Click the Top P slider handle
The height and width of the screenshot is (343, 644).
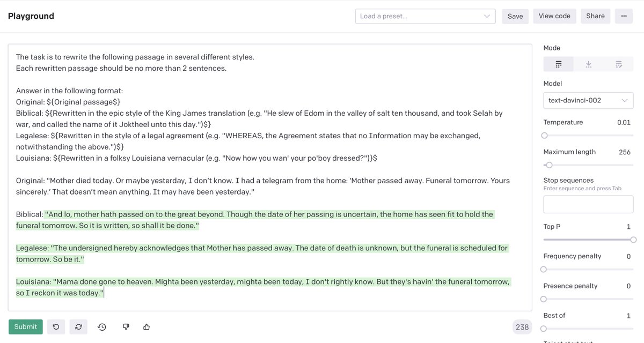tap(633, 240)
